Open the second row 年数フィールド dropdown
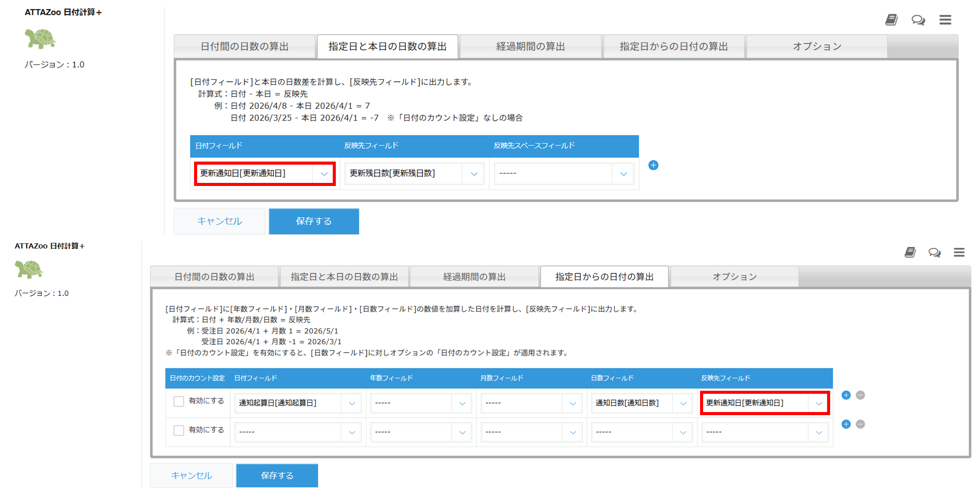This screenshot has width=980, height=502. click(x=421, y=432)
